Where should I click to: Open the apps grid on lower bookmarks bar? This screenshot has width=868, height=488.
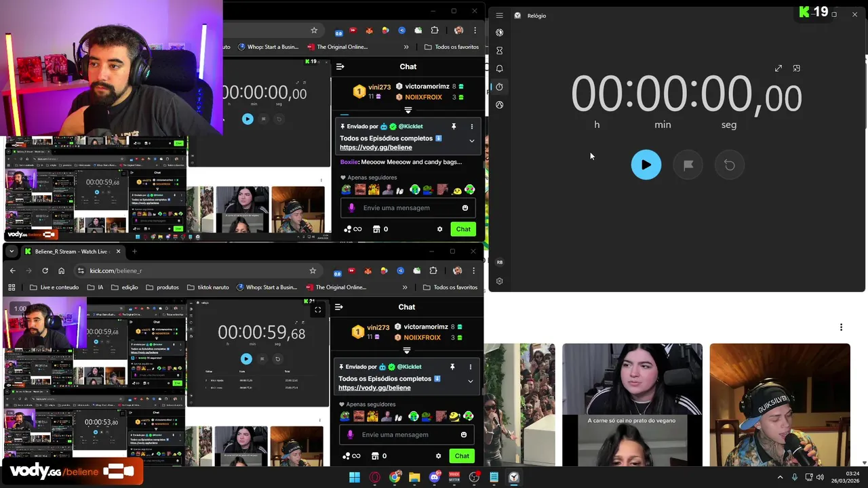(12, 287)
